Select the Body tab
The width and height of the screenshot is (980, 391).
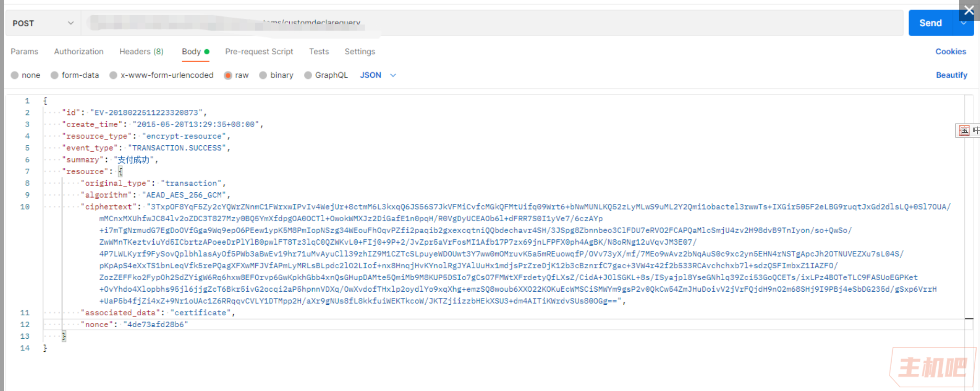pyautogui.click(x=196, y=51)
